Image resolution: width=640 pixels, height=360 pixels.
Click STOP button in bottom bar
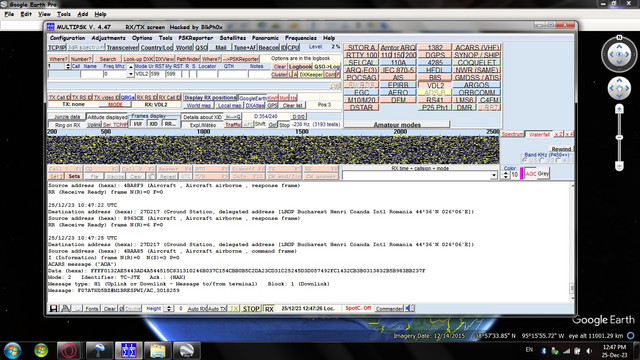point(251,309)
